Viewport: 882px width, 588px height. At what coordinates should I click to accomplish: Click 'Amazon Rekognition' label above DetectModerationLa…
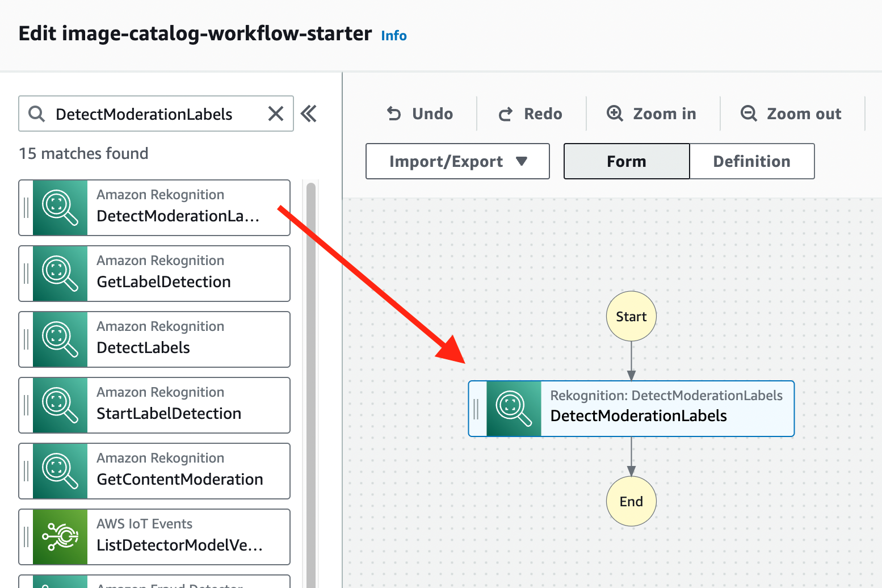tap(161, 195)
